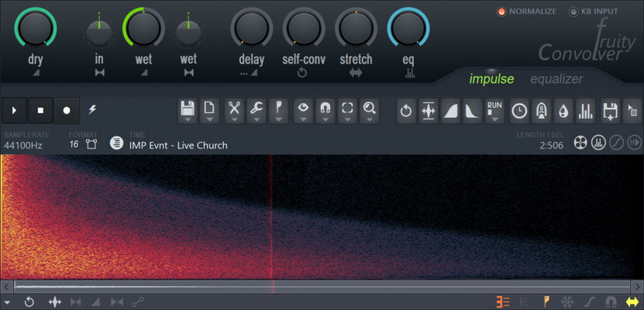
Task: Click the lightning bolt icon next to record
Action: click(92, 110)
